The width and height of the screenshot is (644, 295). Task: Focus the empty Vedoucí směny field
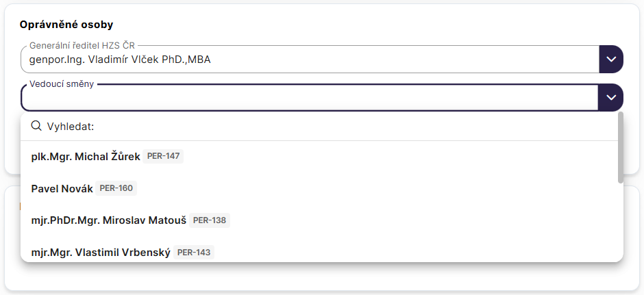click(x=310, y=99)
